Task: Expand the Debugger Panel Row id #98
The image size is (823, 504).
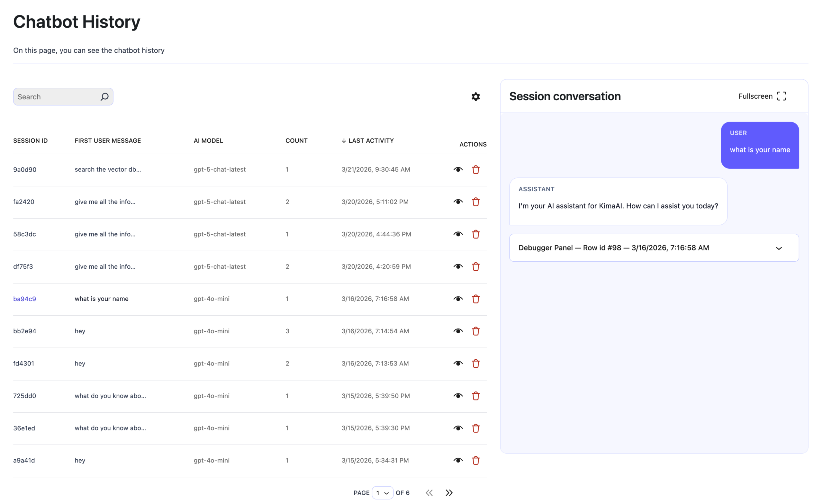Action: 779,248
